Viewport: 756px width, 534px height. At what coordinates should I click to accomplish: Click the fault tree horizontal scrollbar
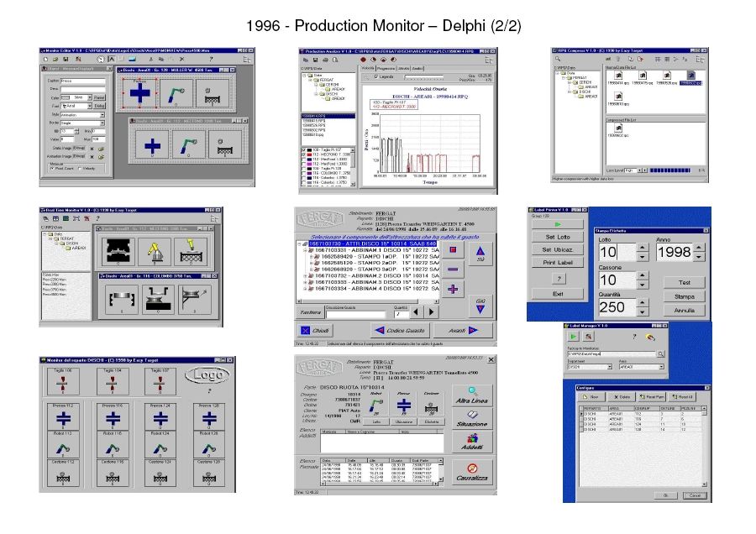click(369, 301)
